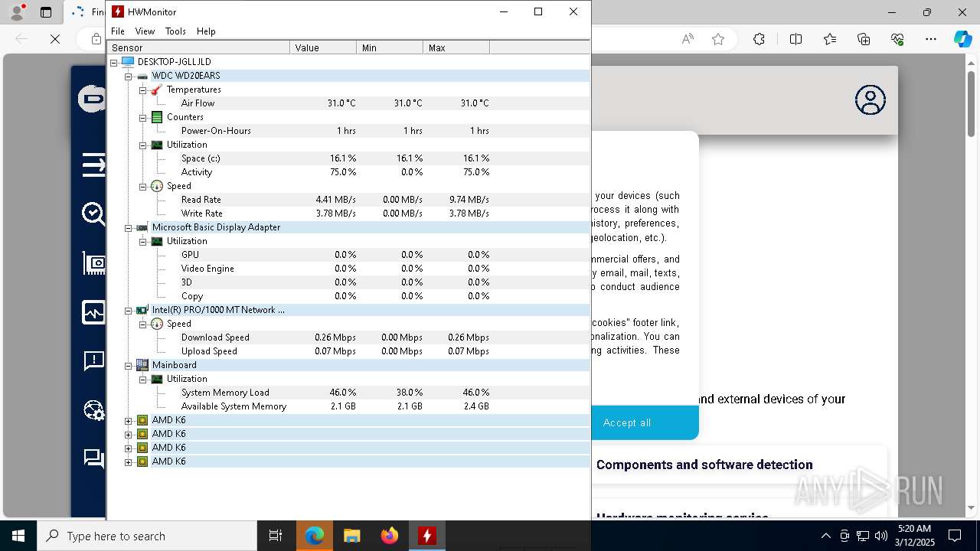980x551 pixels.
Task: Click the fourth AMD K6 CPU chip icon
Action: coord(142,461)
